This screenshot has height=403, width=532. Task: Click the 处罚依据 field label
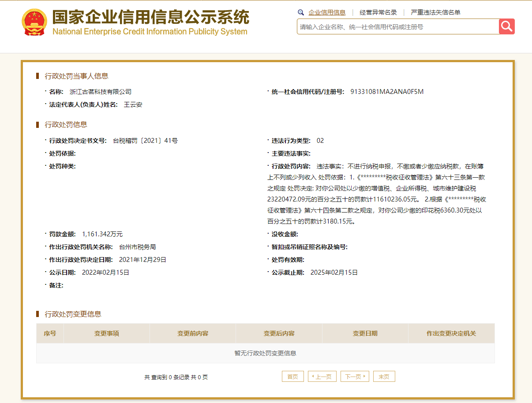point(62,153)
